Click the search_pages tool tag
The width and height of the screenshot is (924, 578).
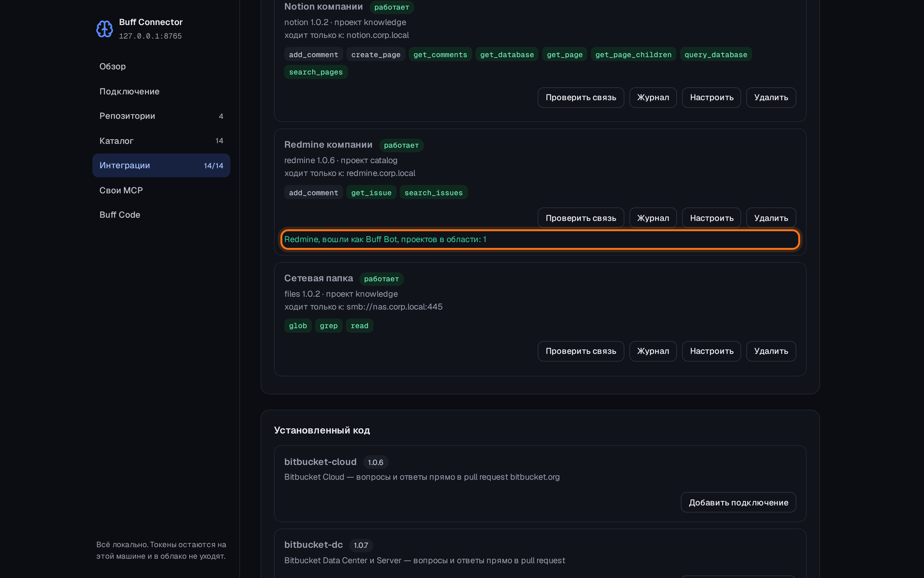[x=316, y=72]
